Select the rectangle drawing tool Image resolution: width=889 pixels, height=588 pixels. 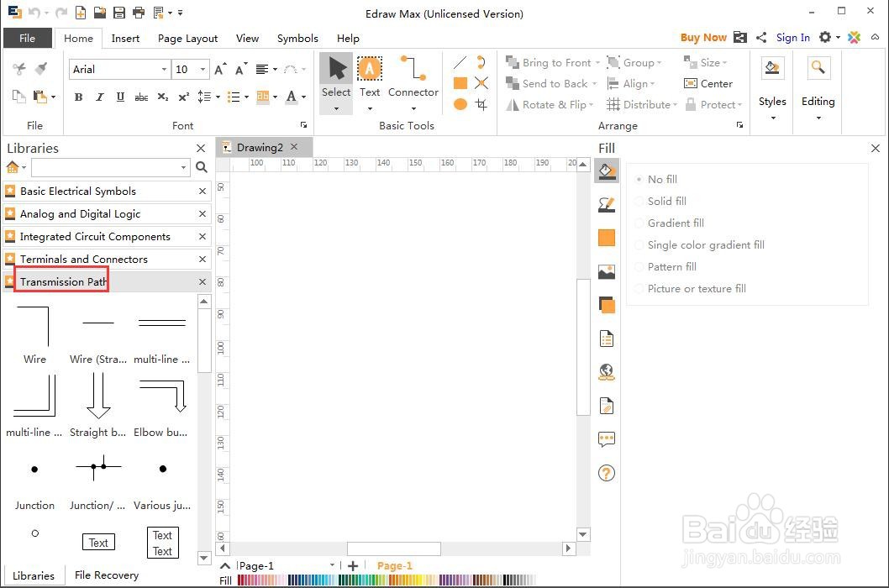pos(460,83)
